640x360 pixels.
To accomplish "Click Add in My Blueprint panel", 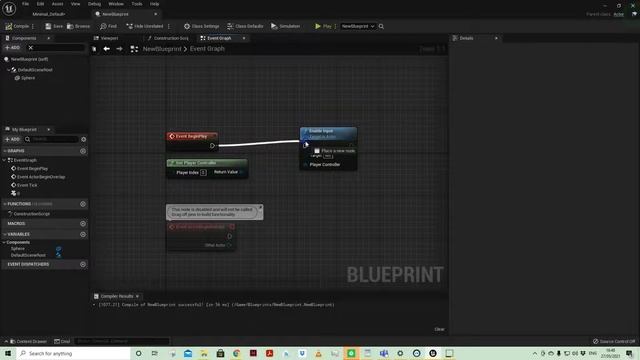I will pyautogui.click(x=12, y=139).
